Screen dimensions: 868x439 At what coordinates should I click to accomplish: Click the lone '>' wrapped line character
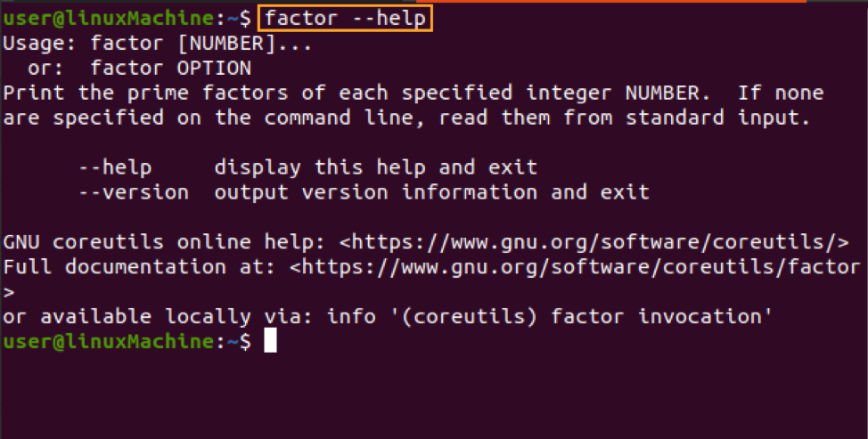9,292
